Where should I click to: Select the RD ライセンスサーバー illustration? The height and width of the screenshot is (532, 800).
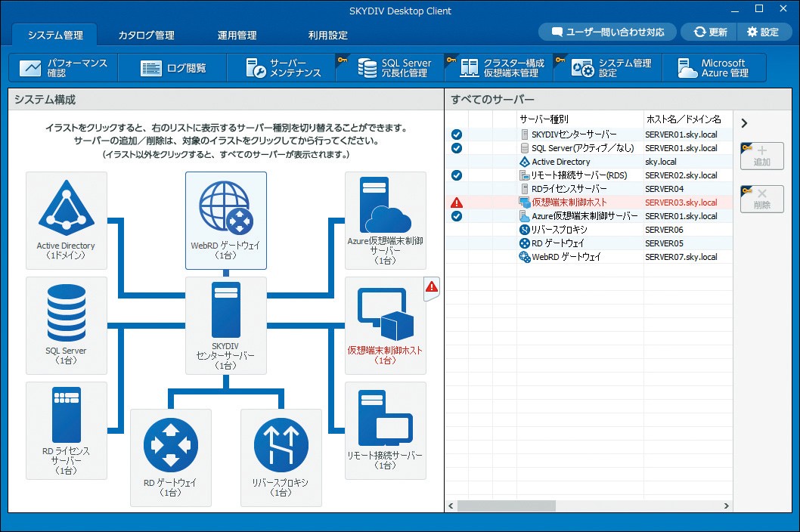pyautogui.click(x=67, y=431)
